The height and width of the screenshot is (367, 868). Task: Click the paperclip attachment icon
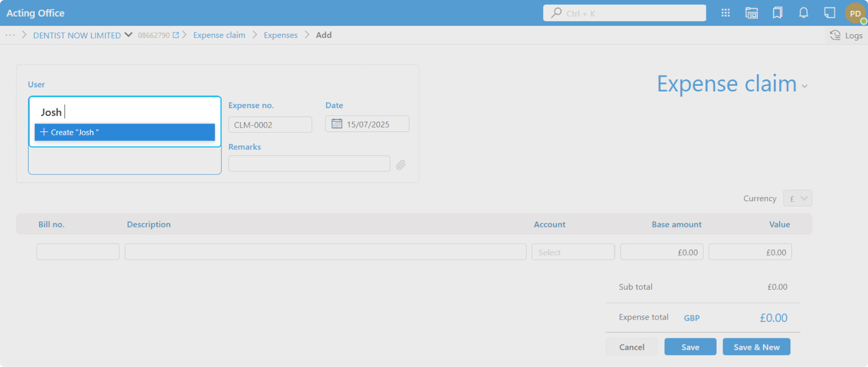coord(401,165)
